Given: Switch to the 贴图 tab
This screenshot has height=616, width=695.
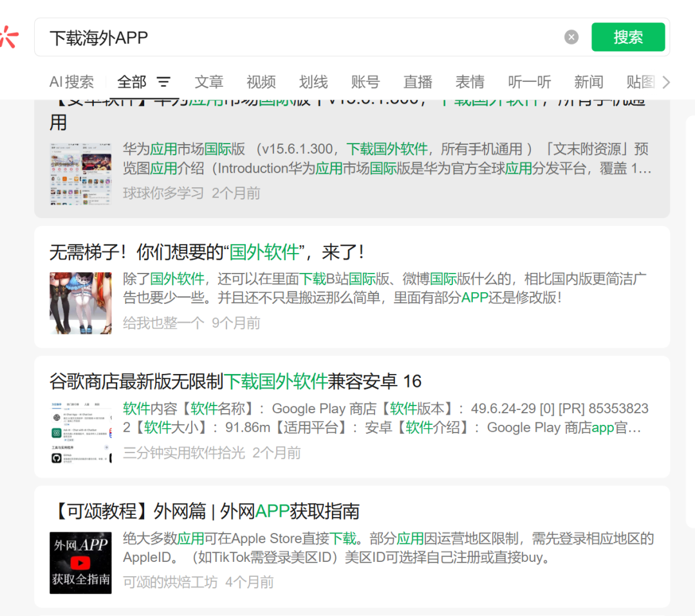Looking at the screenshot, I should tap(641, 82).
